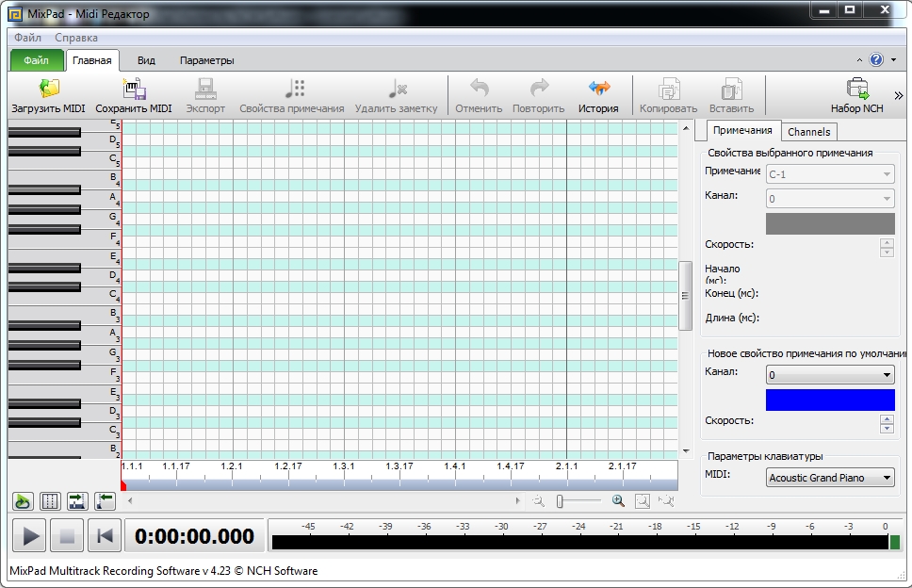The width and height of the screenshot is (912, 588).
Task: Click the zoom selection icon
Action: click(x=666, y=500)
